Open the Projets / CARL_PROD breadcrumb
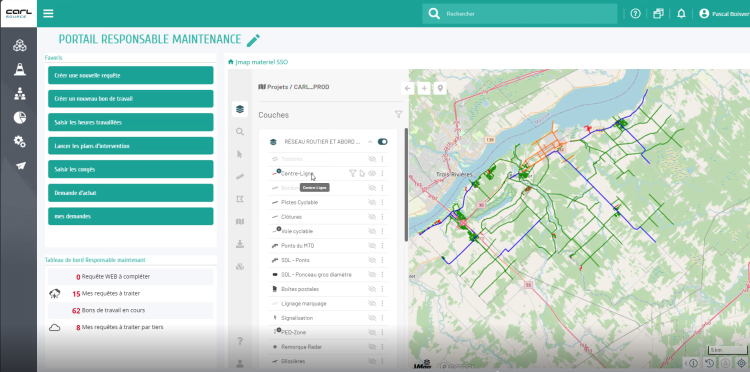 click(x=294, y=87)
